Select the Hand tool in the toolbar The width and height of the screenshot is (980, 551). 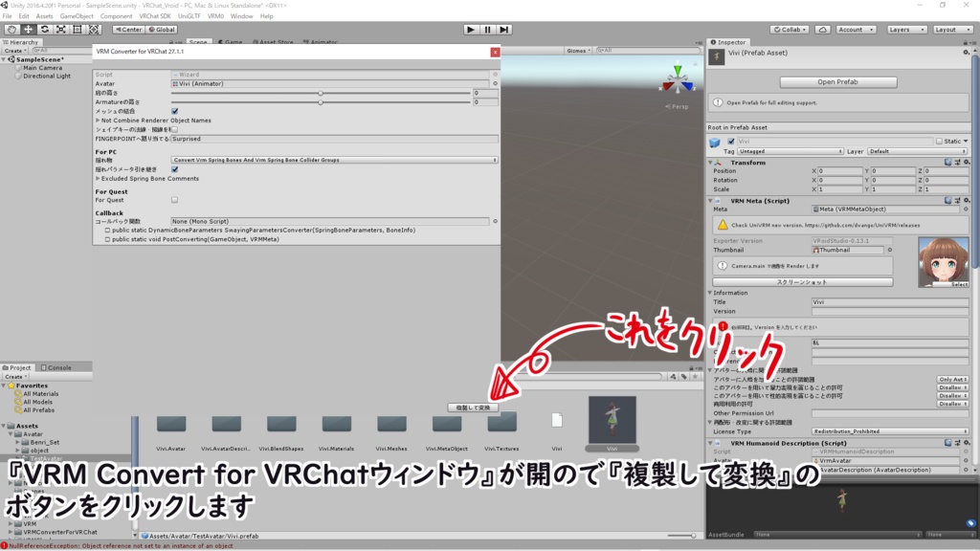point(11,30)
